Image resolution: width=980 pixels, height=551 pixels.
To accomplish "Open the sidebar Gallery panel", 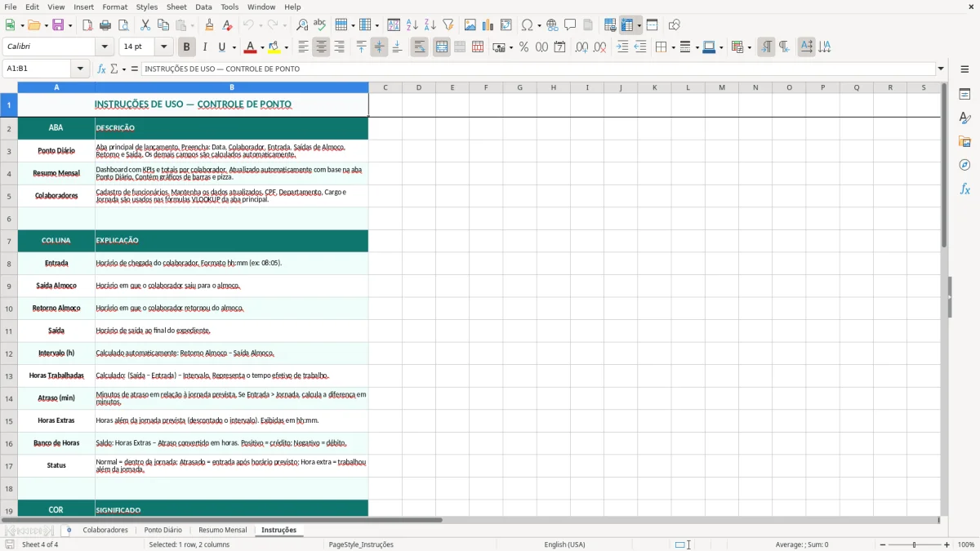I will 964,142.
